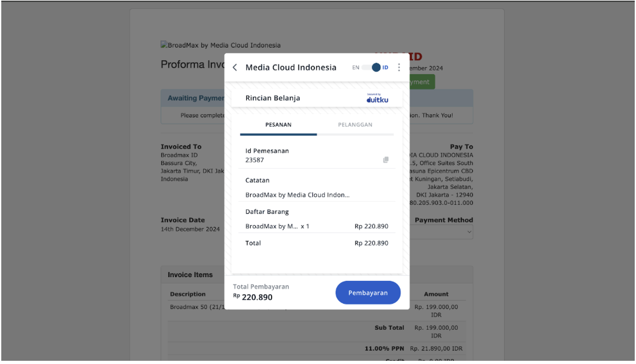Click the back arrow beside Media Cloud Indonesia
Image resolution: width=636 pixels, height=364 pixels.
coord(235,68)
